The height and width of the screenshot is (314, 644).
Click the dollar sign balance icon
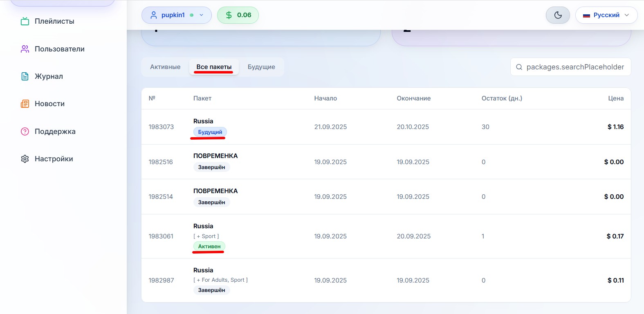[229, 15]
